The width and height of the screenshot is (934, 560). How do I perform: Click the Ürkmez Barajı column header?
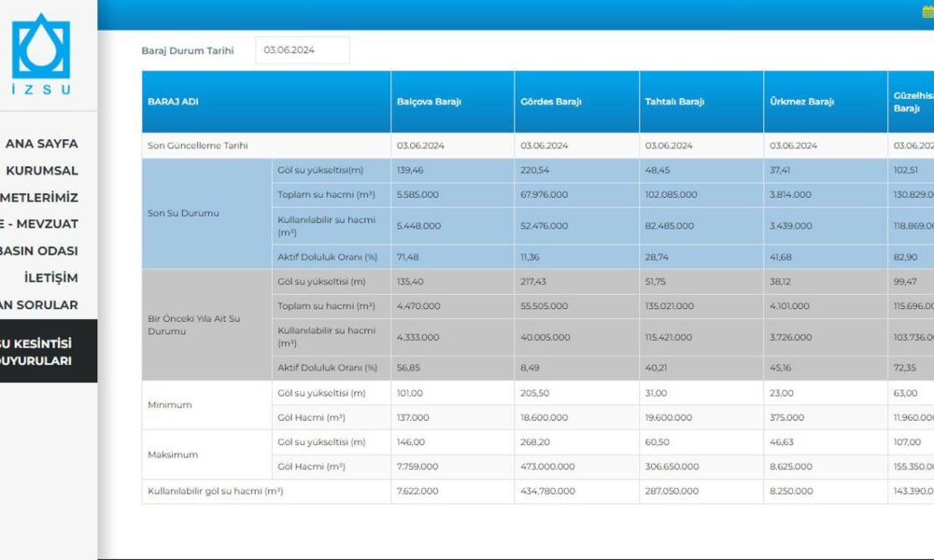(801, 102)
